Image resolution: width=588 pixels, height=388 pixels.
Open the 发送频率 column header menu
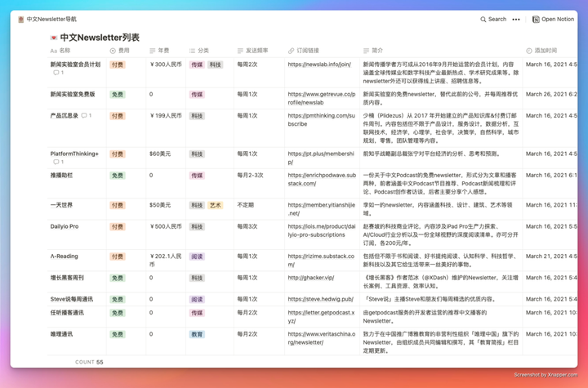point(252,51)
